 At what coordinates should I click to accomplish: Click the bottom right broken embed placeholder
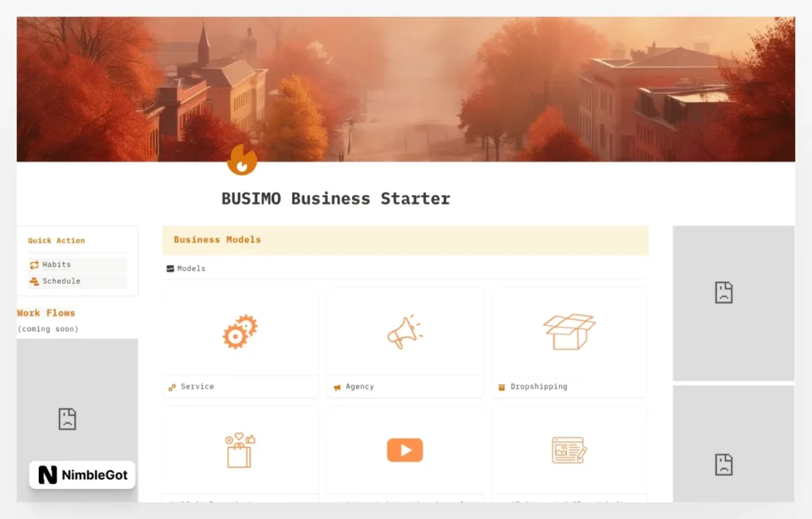pos(723,464)
